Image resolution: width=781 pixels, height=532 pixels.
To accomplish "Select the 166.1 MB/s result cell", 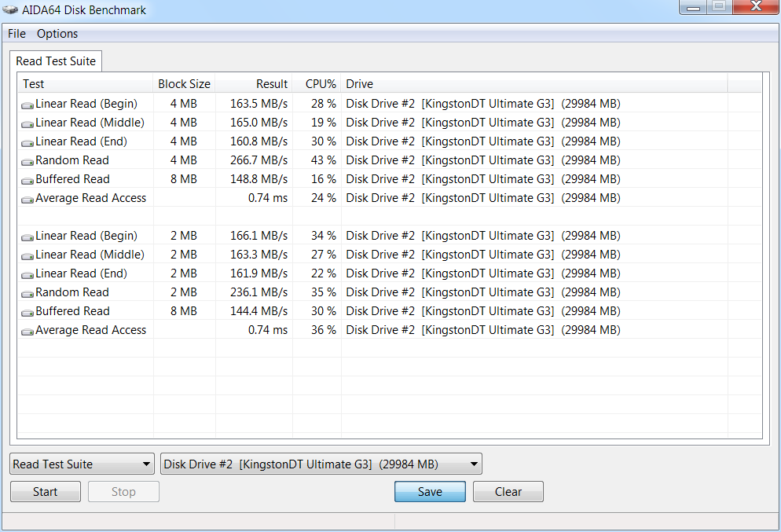I will click(258, 236).
